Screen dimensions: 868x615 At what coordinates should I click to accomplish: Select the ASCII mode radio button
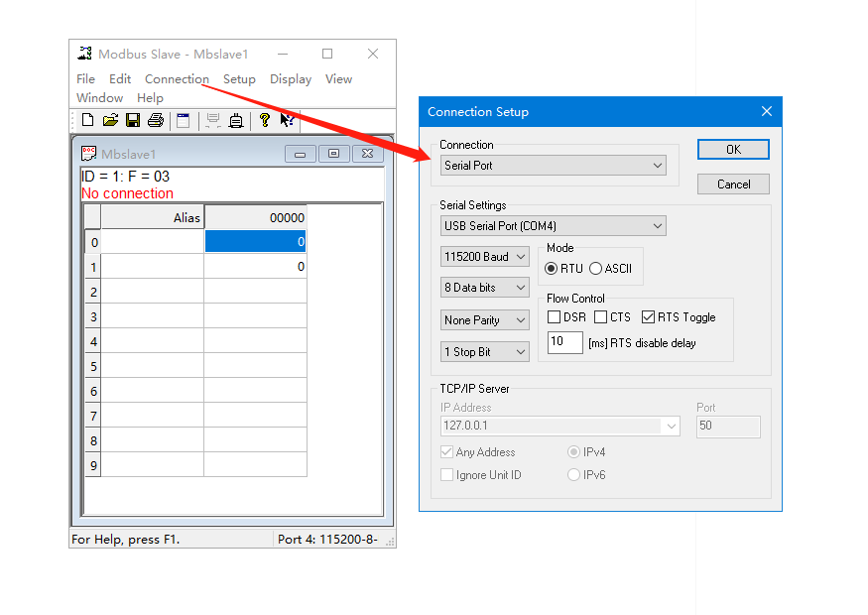pyautogui.click(x=596, y=268)
